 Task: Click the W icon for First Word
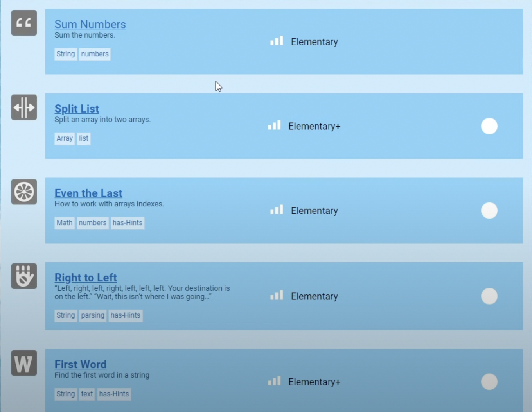pos(24,363)
